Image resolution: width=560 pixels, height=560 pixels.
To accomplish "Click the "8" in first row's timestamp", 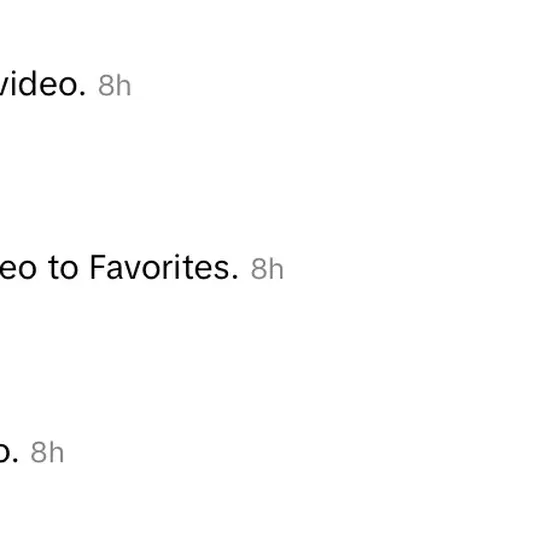I will [106, 86].
